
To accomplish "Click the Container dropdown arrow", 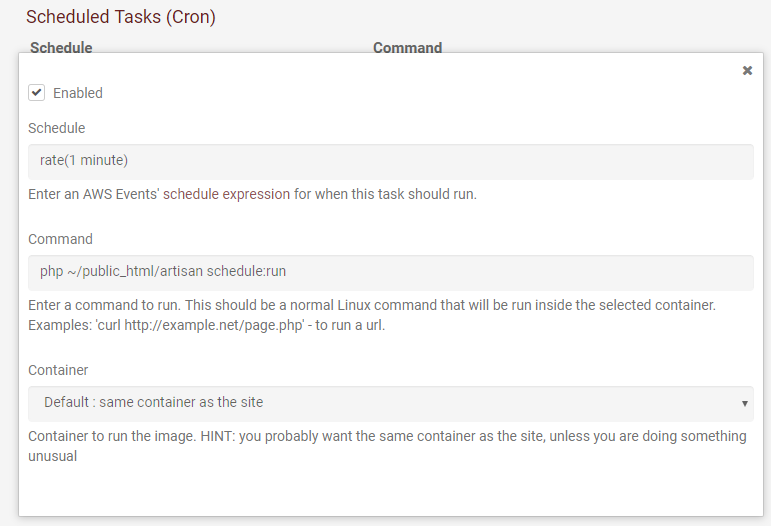I will coord(745,403).
